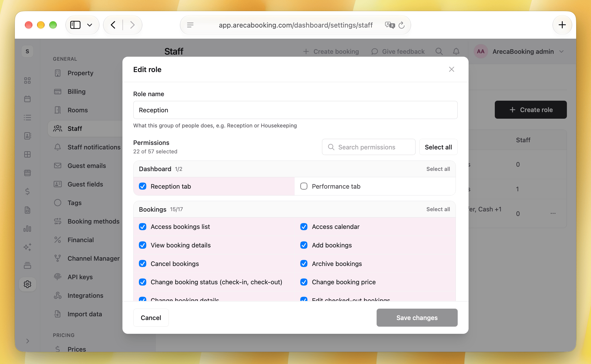Screen dimensions: 591x364
Task: Open the dashboard grid icon in rail
Action: tap(28, 80)
